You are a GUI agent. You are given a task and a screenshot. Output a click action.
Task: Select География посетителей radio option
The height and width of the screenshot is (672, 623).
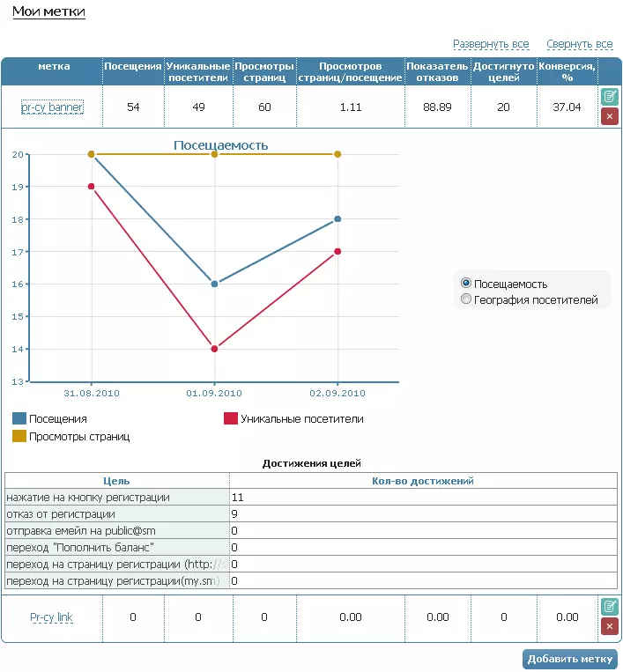[465, 299]
